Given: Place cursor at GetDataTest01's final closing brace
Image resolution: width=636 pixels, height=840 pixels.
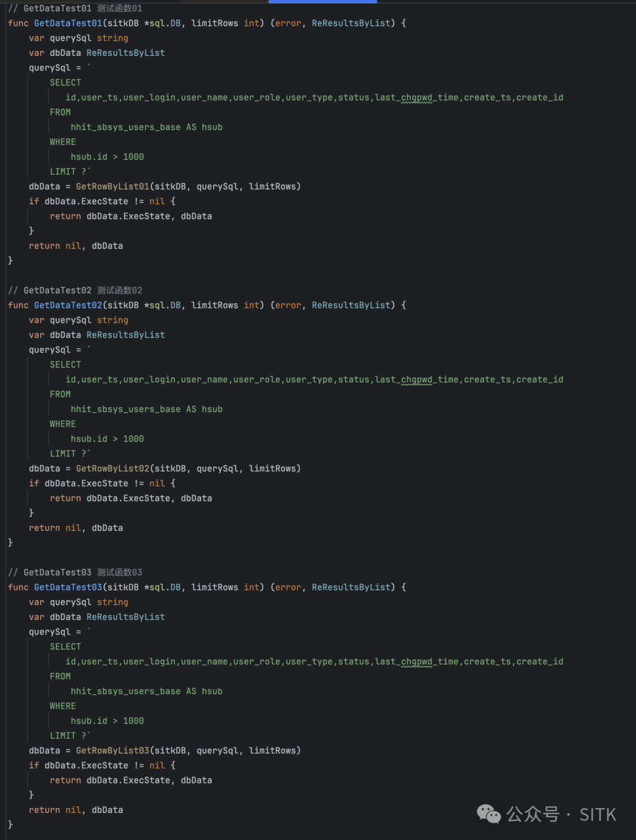Looking at the screenshot, I should (x=11, y=260).
